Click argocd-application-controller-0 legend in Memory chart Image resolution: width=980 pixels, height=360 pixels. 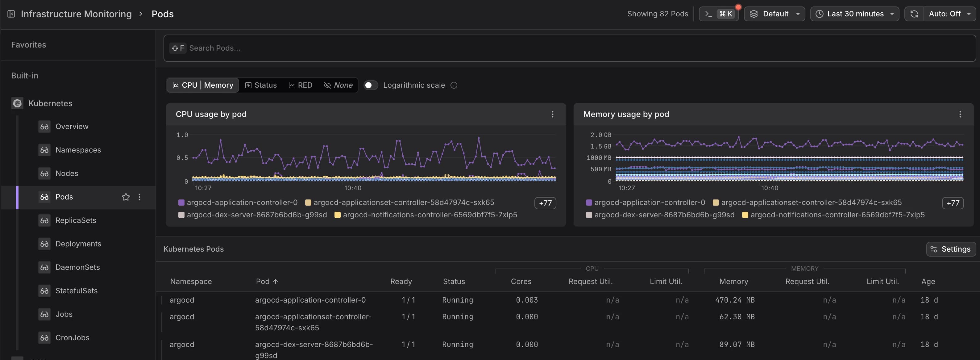tap(645, 203)
